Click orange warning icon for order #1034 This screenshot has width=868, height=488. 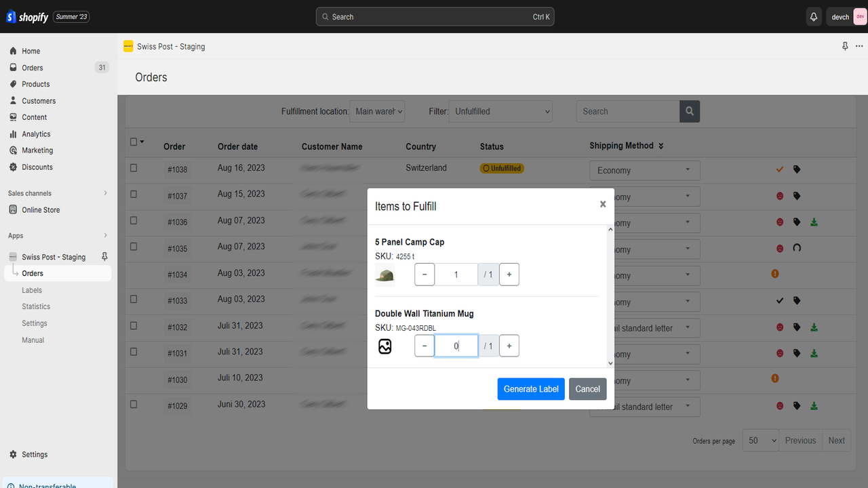pos(775,274)
